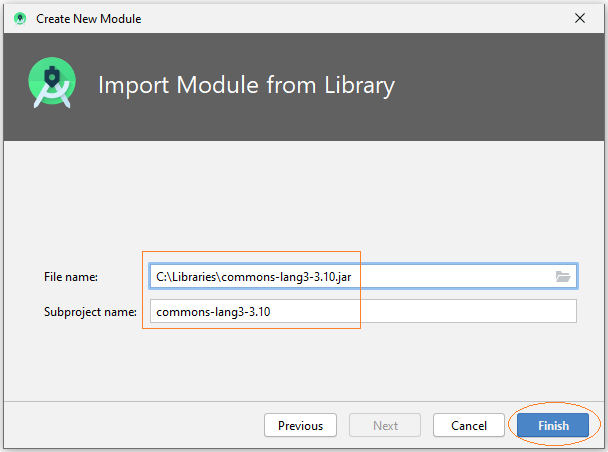Click the "Create New Module" title text

(88, 19)
